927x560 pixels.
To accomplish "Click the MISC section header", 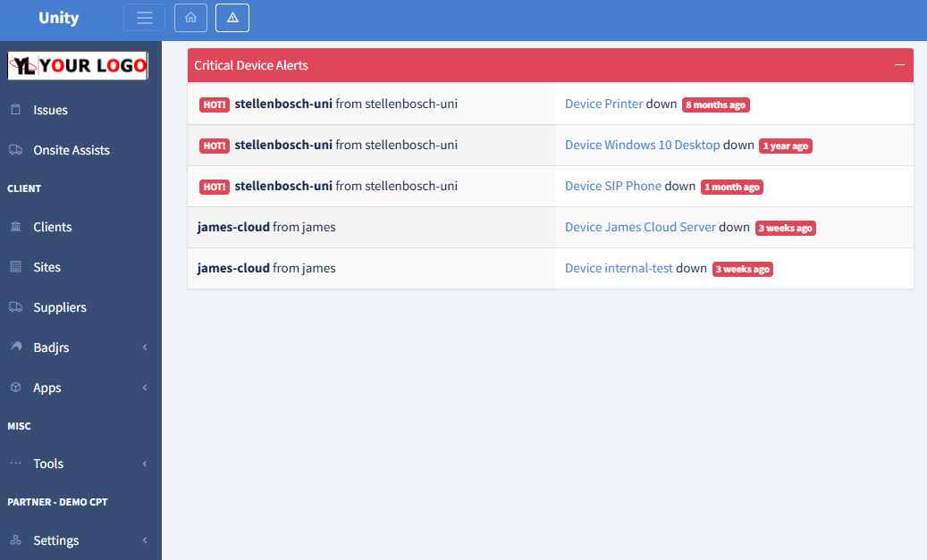I will (19, 426).
